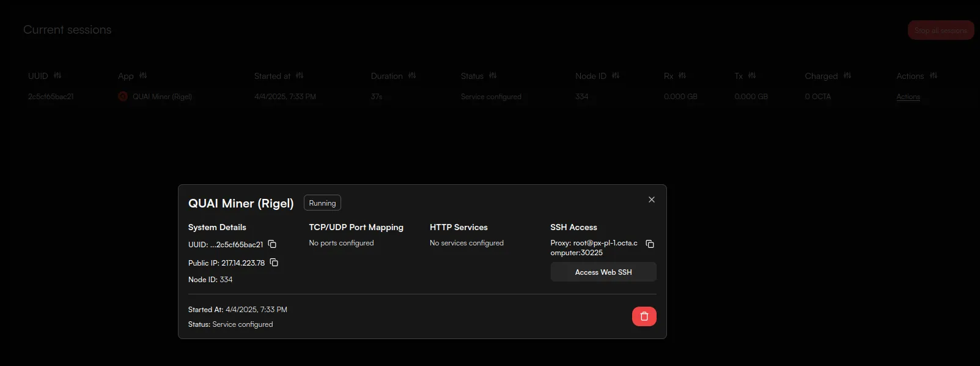Copy the Public IP address
Viewport: 980px width, 366px height.
(x=274, y=263)
